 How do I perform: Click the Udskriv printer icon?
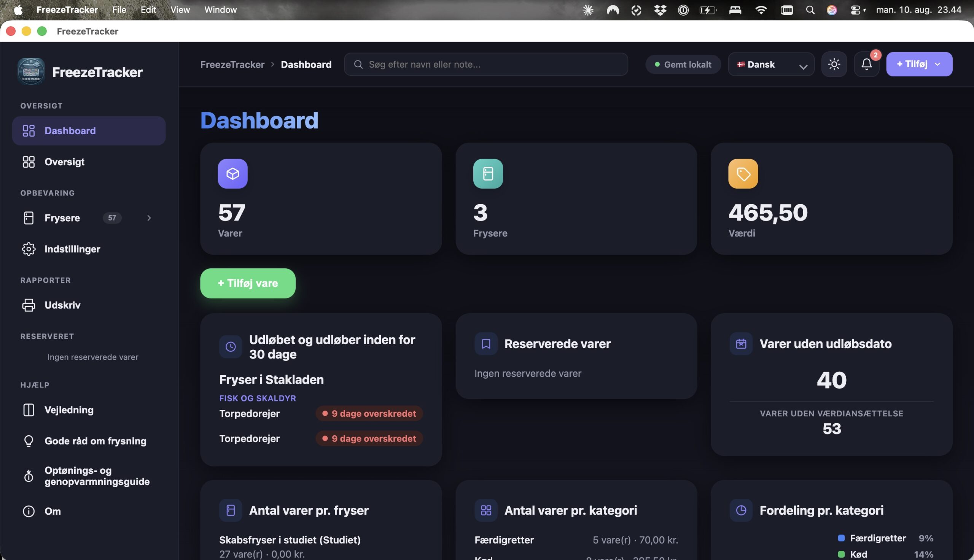[x=29, y=305]
